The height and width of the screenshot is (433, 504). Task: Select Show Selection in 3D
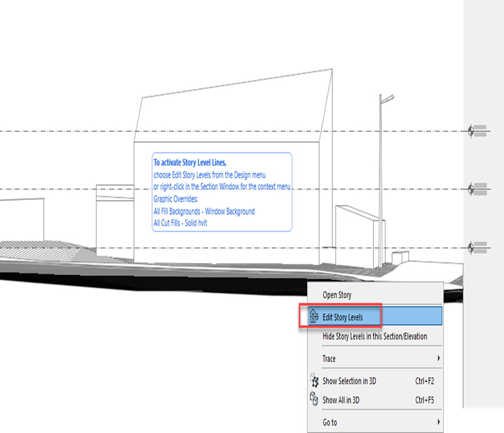coord(375,381)
